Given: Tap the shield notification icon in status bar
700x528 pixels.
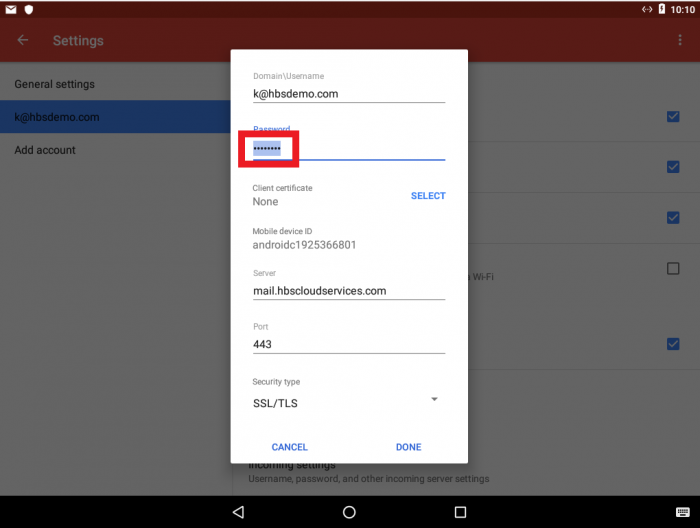Looking at the screenshot, I should click(x=29, y=9).
